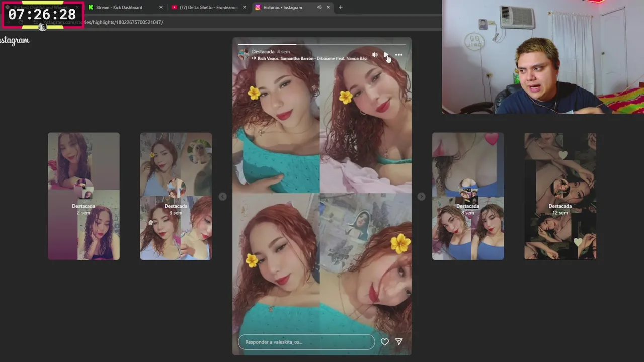Open the Destacada 12 sem highlight thumbnail

tap(560, 196)
